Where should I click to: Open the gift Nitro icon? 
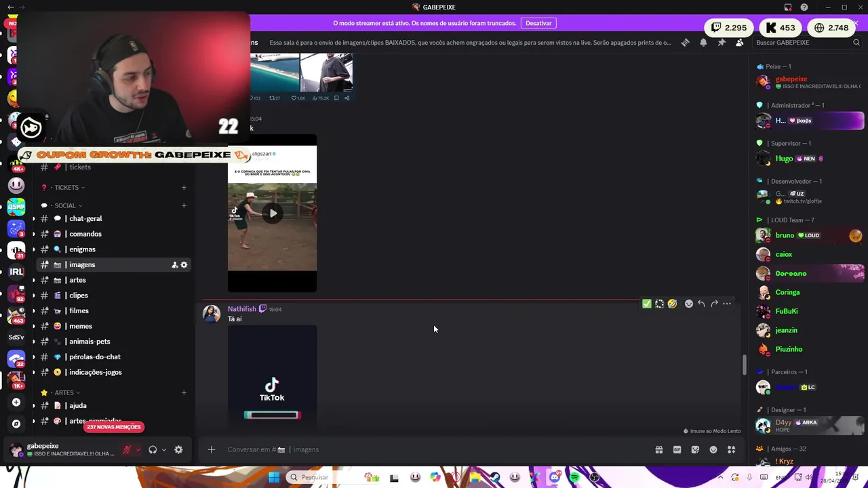(658, 449)
